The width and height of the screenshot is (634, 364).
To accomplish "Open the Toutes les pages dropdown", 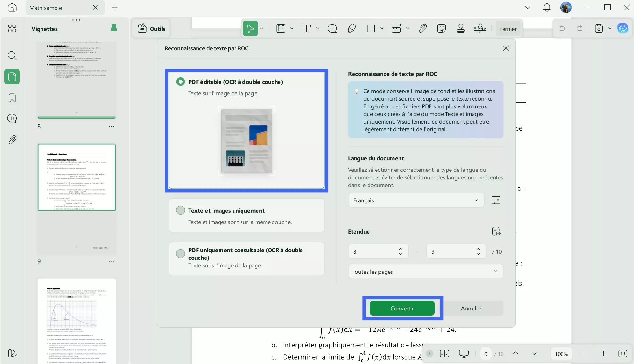I will [425, 272].
